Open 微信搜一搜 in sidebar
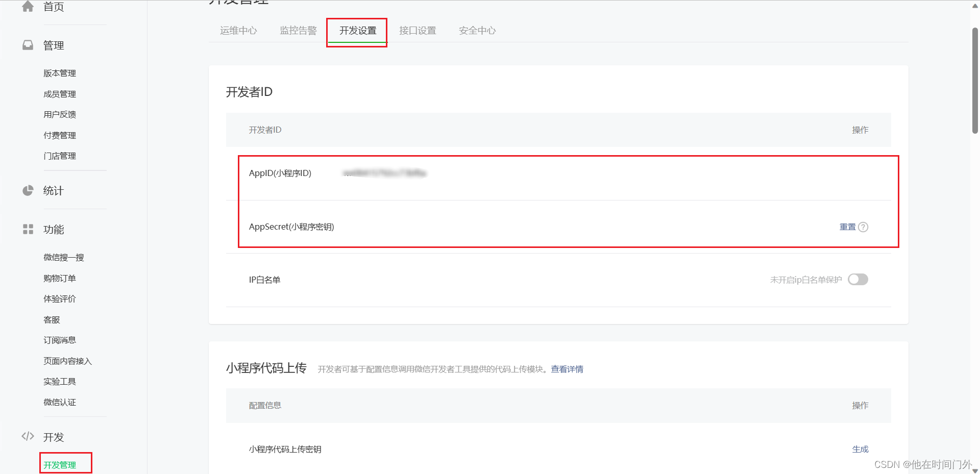 pos(64,258)
